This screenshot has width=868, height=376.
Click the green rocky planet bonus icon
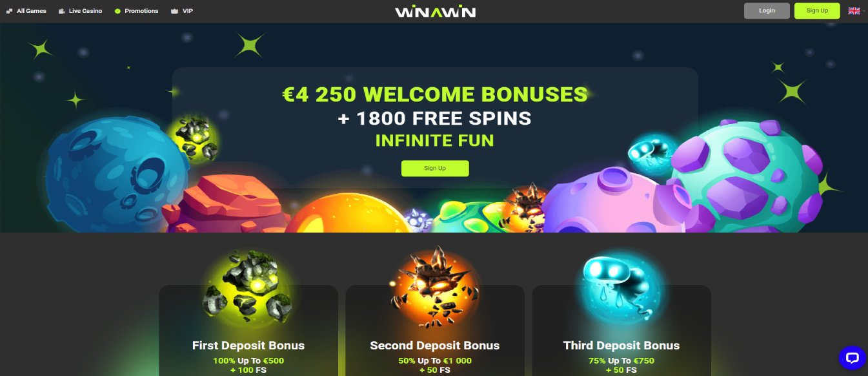point(248,289)
